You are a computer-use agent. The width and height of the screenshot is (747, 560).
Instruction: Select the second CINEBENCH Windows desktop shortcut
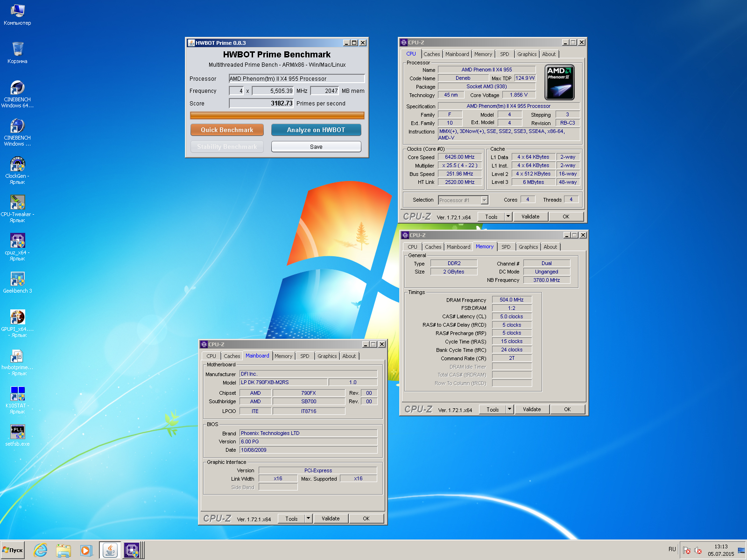17,132
